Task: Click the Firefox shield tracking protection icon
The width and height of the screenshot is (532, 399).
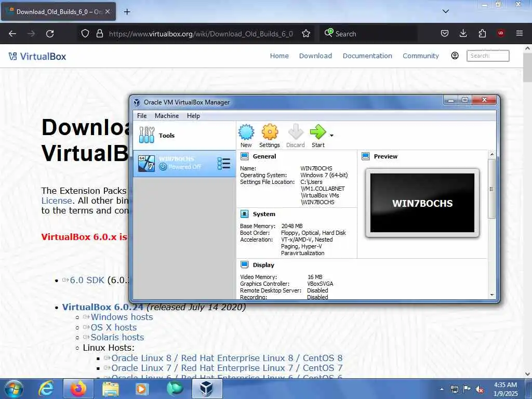Action: pyautogui.click(x=85, y=34)
